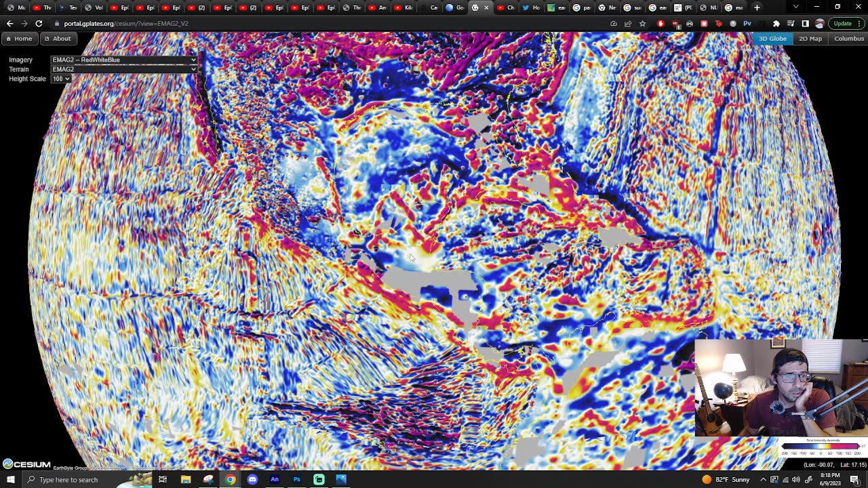This screenshot has width=868, height=488.
Task: Open the Height Scale dropdown
Action: 60,79
